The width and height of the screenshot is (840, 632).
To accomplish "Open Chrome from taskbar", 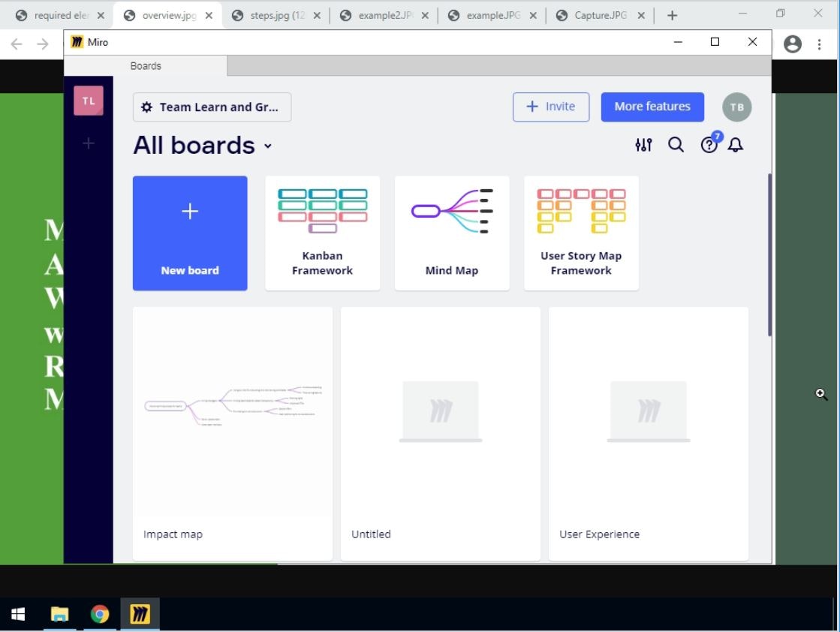I will [x=100, y=614].
